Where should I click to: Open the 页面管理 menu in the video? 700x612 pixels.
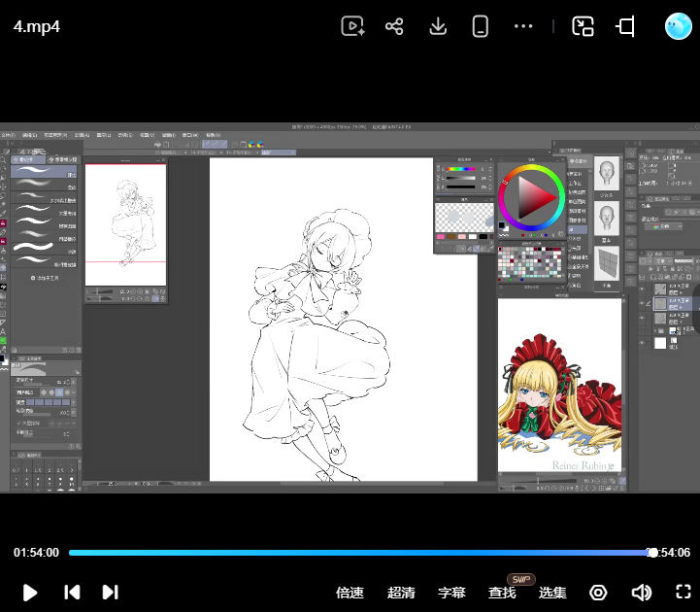click(55, 135)
